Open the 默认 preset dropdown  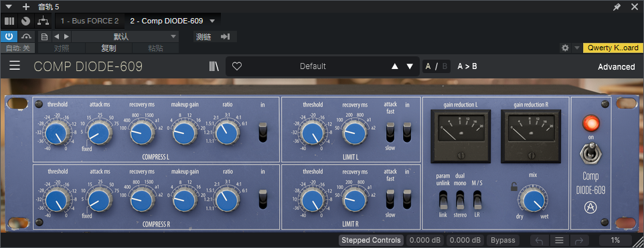click(x=125, y=37)
